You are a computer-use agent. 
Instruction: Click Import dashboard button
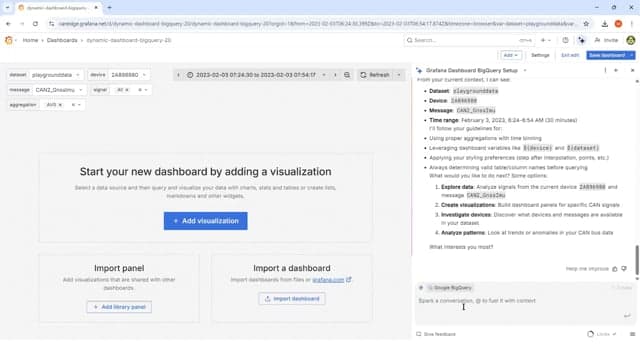[x=291, y=299]
